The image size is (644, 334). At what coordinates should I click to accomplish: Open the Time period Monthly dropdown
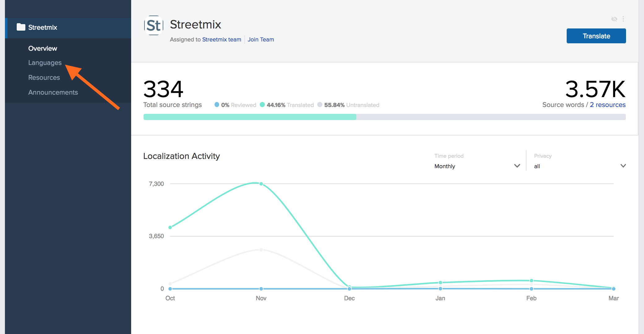pos(477,166)
